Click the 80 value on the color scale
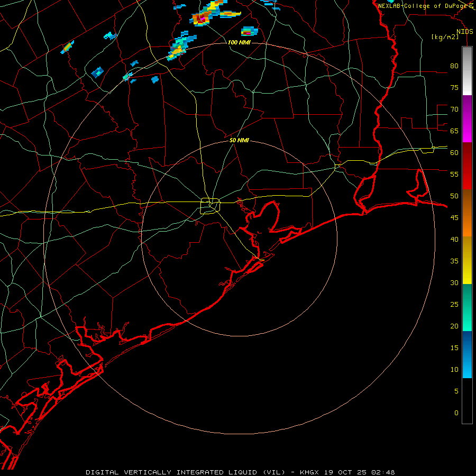 454,66
